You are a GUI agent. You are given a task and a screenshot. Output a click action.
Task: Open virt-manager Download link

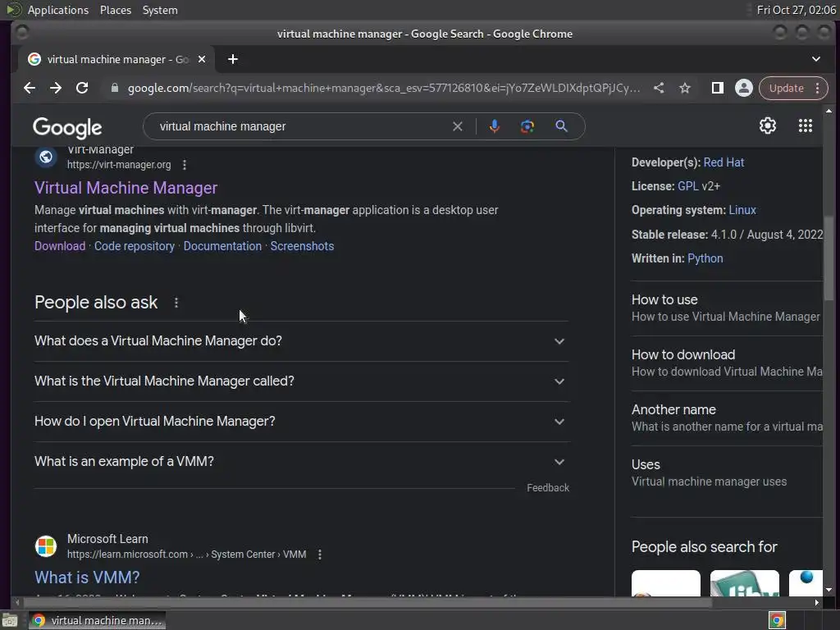coord(60,246)
